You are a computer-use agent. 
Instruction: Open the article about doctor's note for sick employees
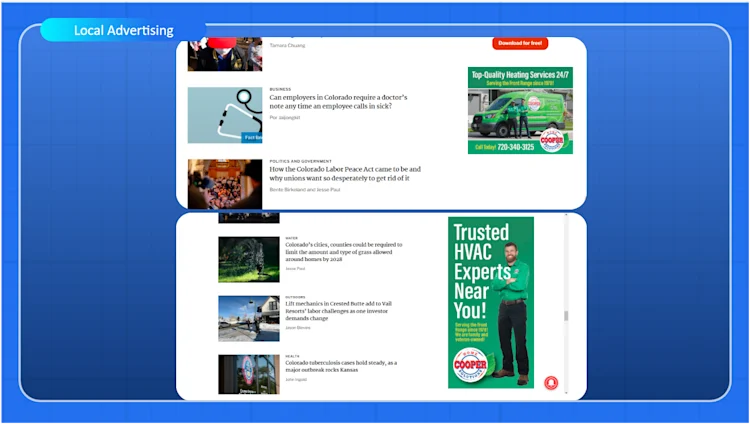pyautogui.click(x=338, y=101)
